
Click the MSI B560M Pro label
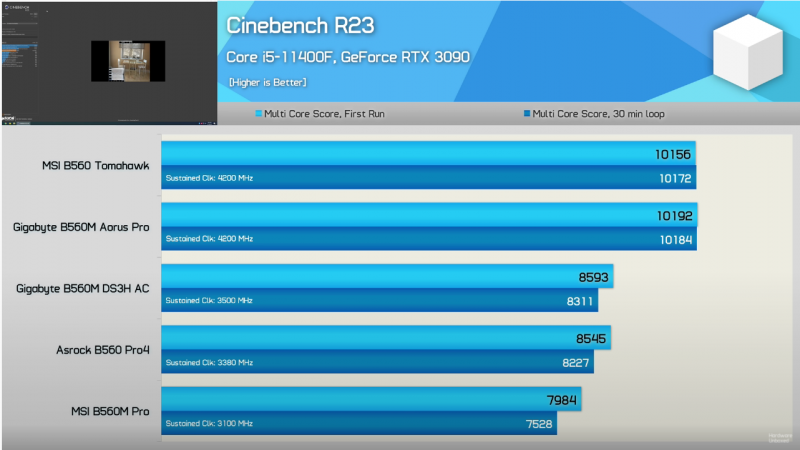click(x=110, y=411)
